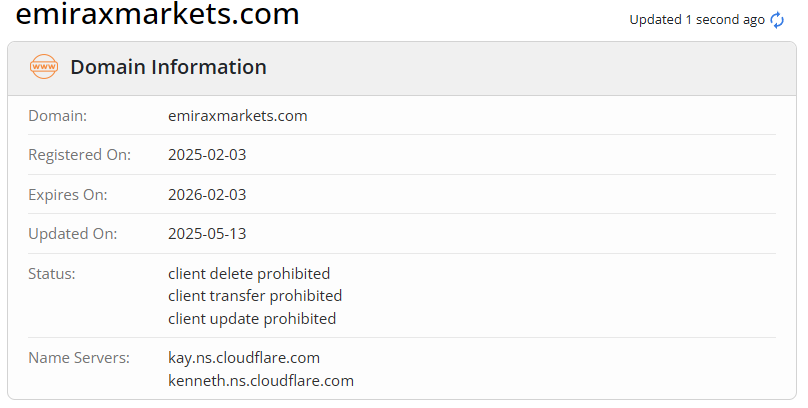The image size is (808, 408).
Task: Click the "Status:" field label
Action: tap(52, 274)
